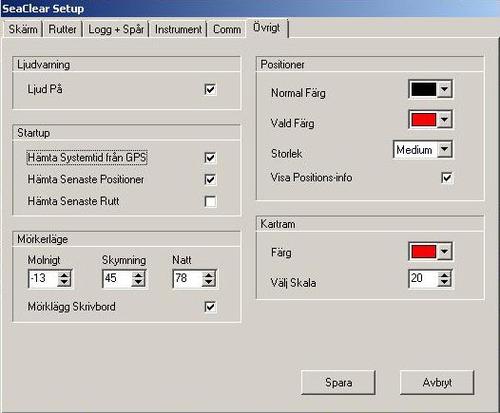Click the Hämta Systemtid från GPS label
Screen dimensions: 500x413
click(87, 158)
